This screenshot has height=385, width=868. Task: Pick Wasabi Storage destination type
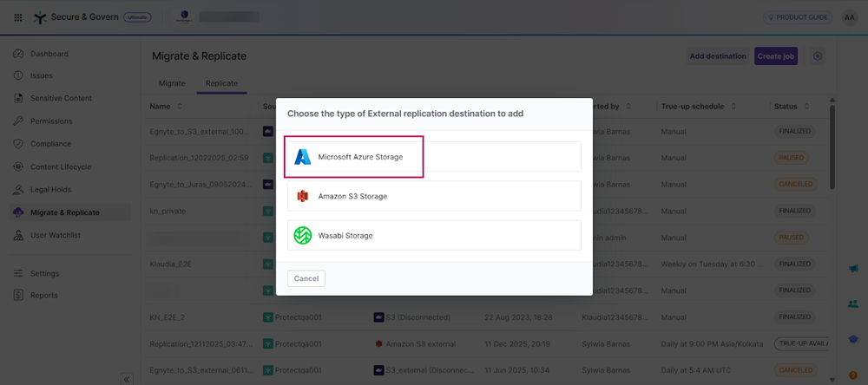pyautogui.click(x=434, y=235)
